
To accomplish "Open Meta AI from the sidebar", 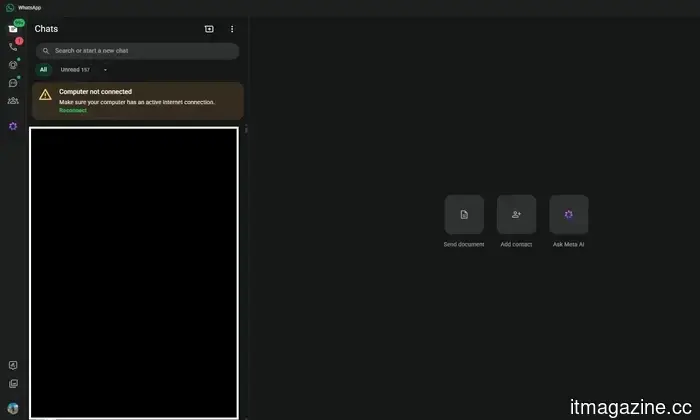I will [13, 126].
